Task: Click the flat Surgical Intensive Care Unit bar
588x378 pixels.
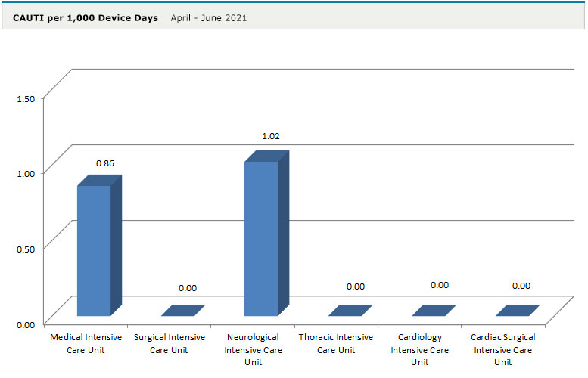Action: tap(182, 311)
